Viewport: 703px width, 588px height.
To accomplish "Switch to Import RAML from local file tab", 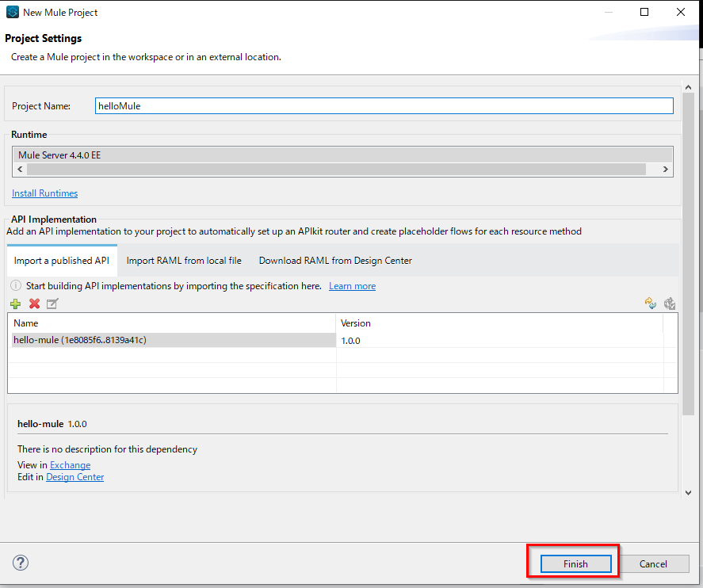I will (183, 260).
